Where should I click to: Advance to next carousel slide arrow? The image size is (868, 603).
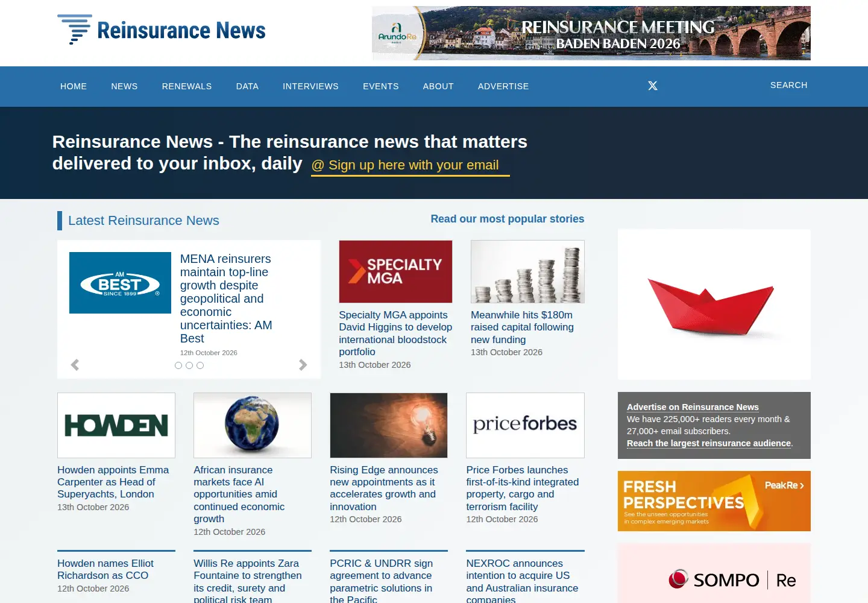(303, 365)
